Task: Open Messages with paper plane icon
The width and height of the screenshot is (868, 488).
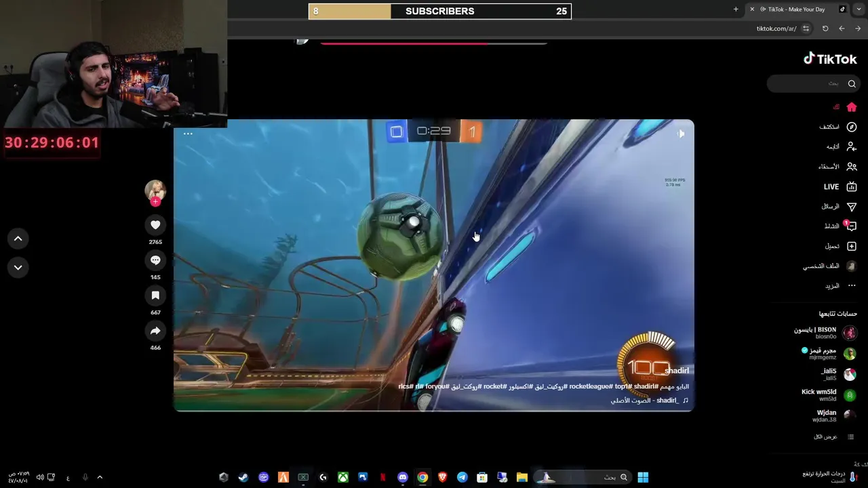Action: click(852, 207)
